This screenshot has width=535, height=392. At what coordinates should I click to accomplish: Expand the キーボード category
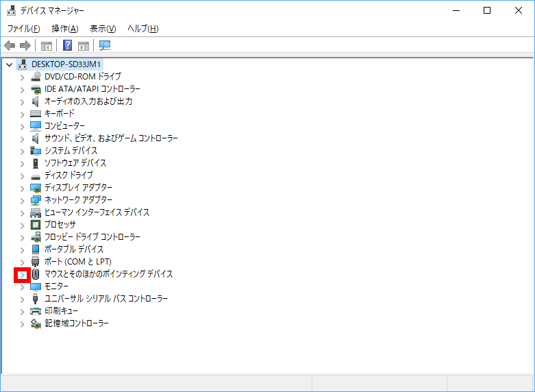click(x=22, y=114)
